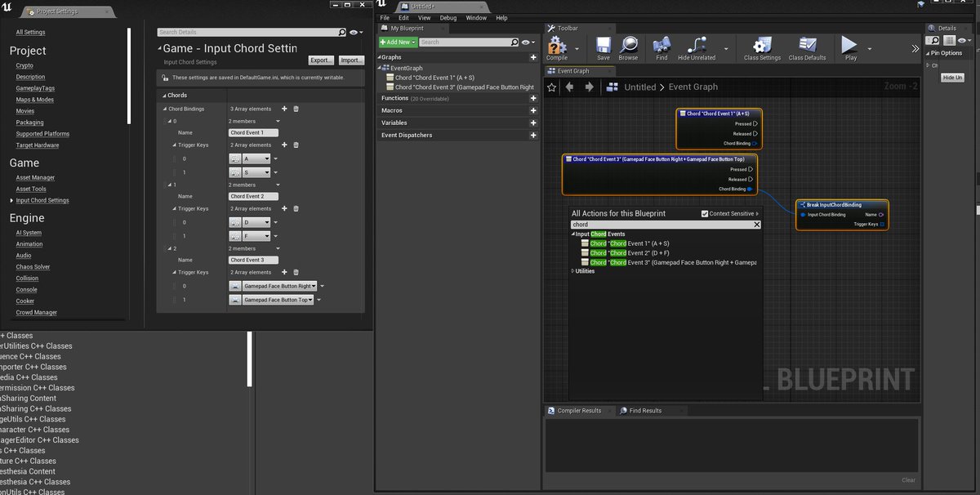This screenshot has height=495, width=980.
Task: Click the Export... button
Action: tap(322, 60)
